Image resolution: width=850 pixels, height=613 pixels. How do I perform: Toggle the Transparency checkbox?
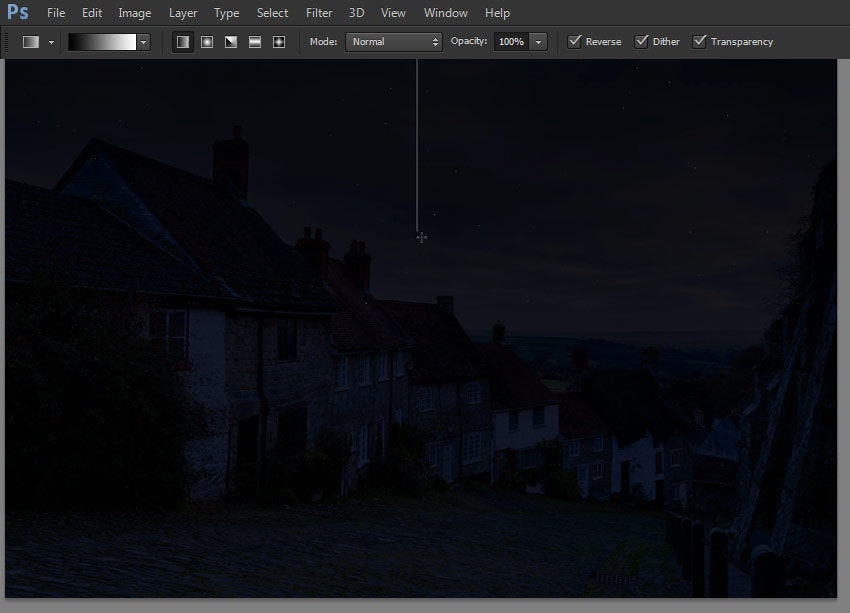pos(698,41)
